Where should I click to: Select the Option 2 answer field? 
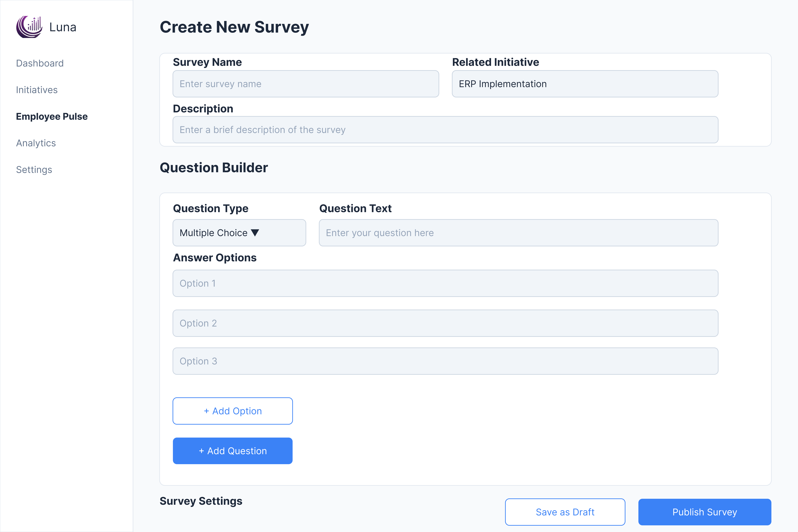tap(445, 323)
